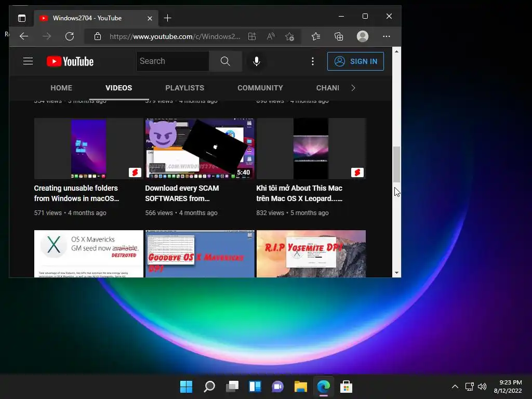
Task: Open File Explorer from the taskbar
Action: coord(301,387)
